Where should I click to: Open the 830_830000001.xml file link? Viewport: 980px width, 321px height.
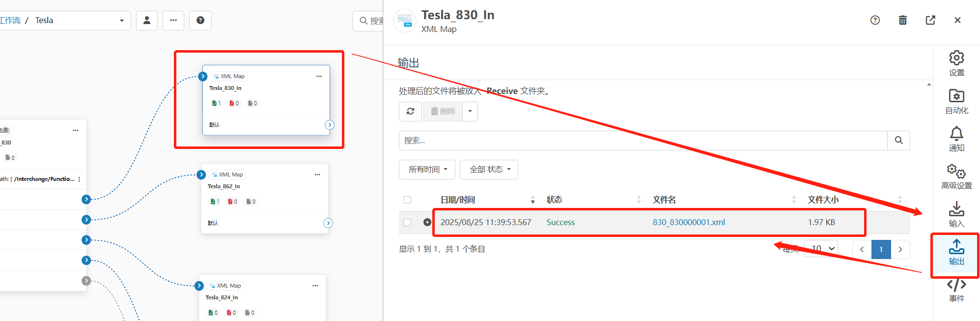click(689, 222)
